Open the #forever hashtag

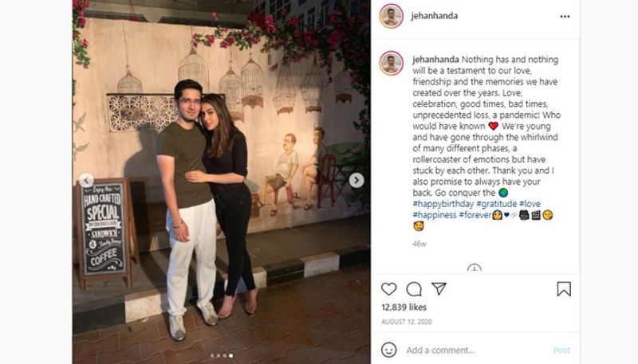[x=475, y=215]
